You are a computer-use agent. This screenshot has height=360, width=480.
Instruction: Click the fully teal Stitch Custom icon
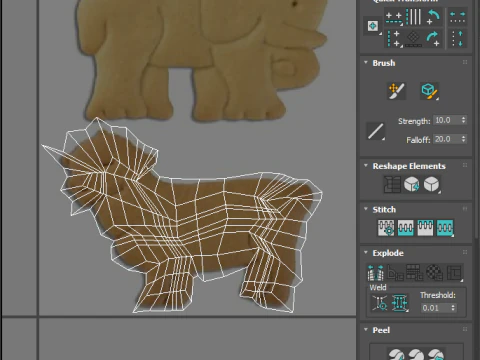click(445, 228)
